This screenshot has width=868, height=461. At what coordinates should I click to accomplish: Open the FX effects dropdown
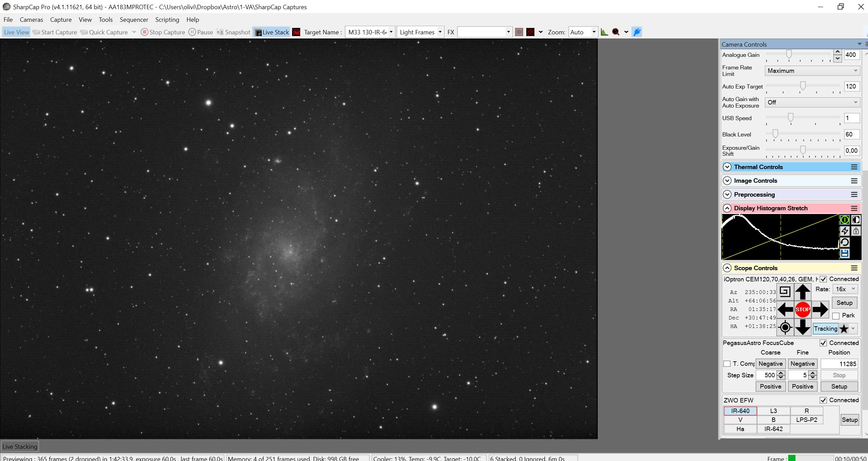pyautogui.click(x=508, y=32)
